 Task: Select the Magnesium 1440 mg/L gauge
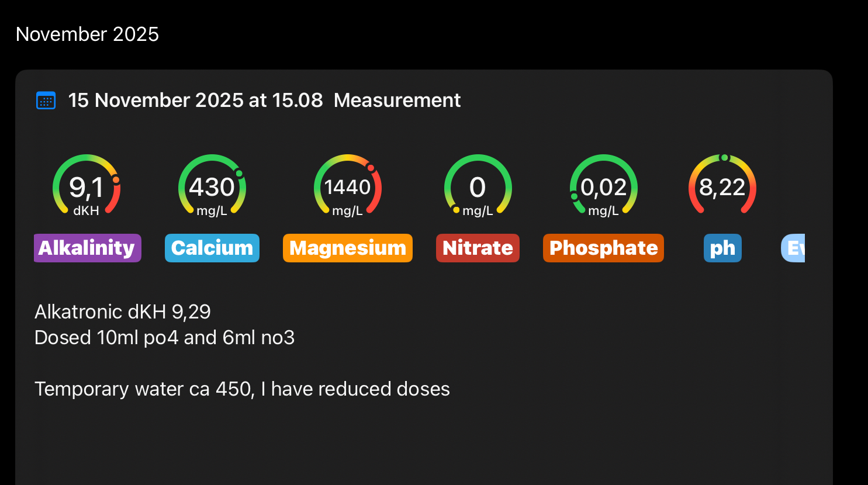tap(348, 187)
